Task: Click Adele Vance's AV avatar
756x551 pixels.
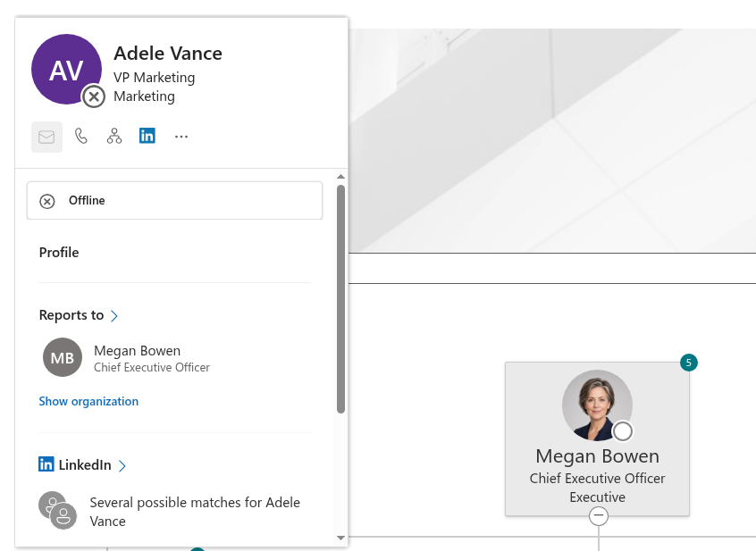Action: coord(66,70)
